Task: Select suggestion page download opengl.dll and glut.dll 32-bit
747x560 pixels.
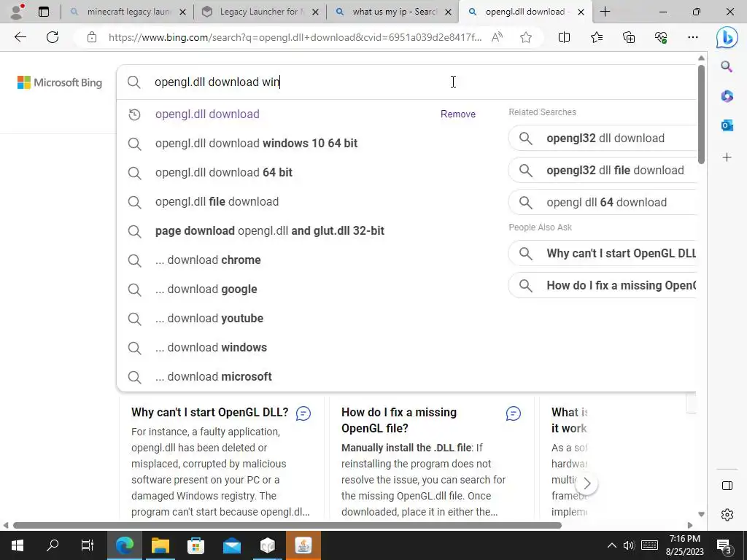Action: pos(270,231)
